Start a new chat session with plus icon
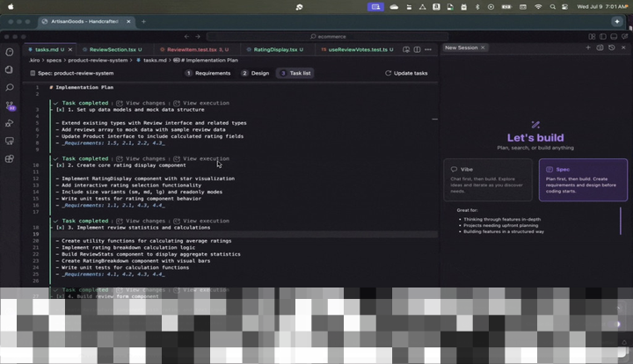Viewport: 633px width, 364px height. click(x=588, y=47)
